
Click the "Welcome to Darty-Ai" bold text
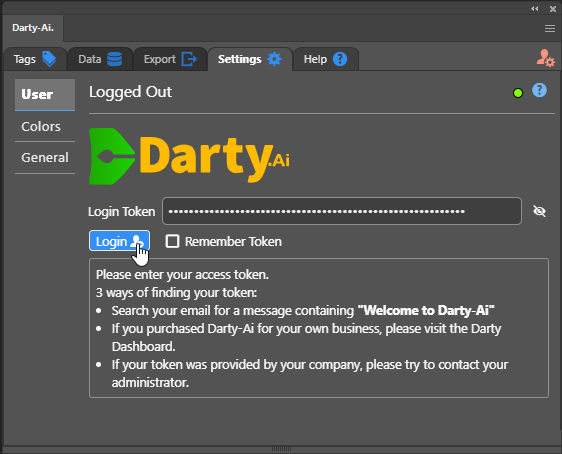(x=426, y=310)
